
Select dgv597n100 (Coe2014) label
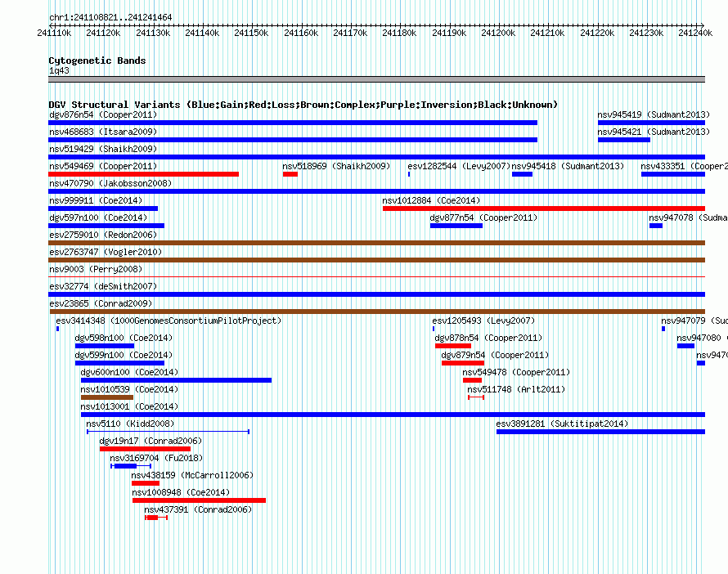[x=98, y=217]
